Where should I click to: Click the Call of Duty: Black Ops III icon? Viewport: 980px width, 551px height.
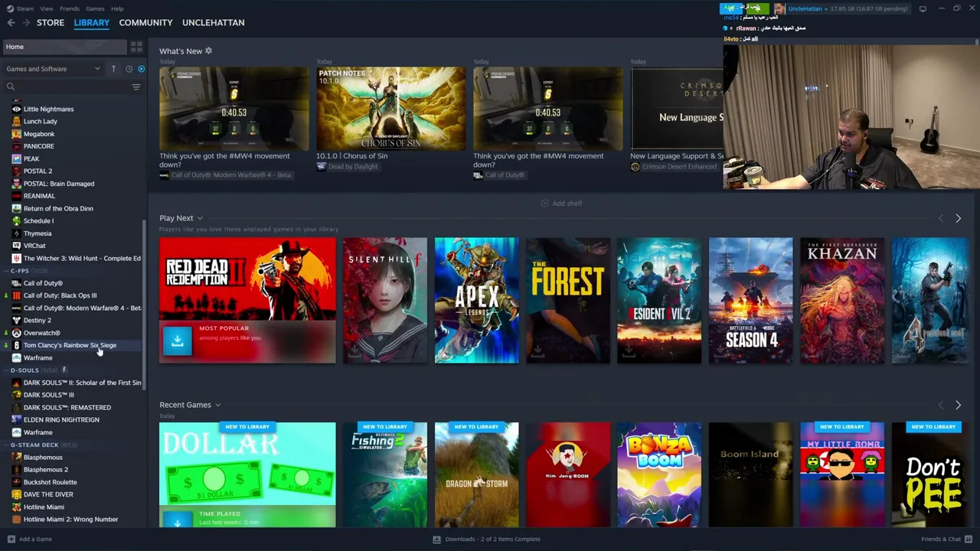(x=16, y=295)
